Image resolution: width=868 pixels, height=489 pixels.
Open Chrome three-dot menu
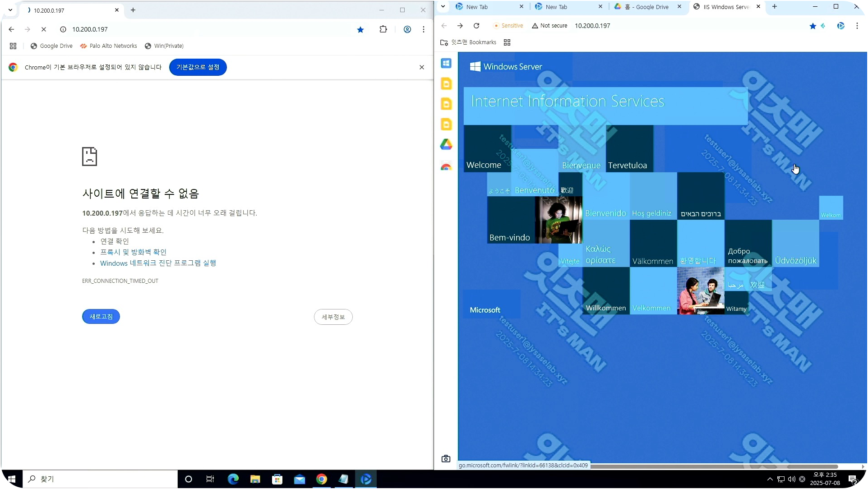tap(423, 29)
